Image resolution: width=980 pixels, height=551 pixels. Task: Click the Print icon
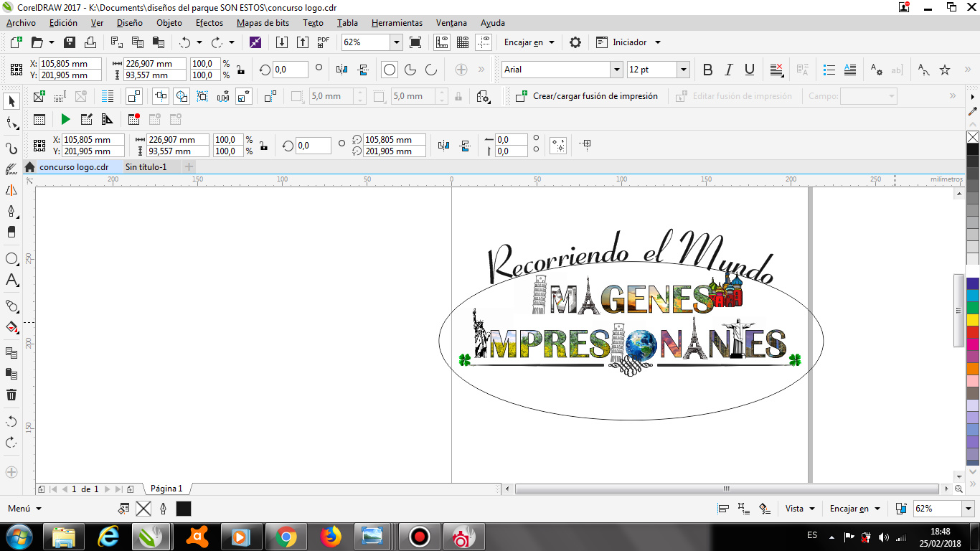point(90,42)
